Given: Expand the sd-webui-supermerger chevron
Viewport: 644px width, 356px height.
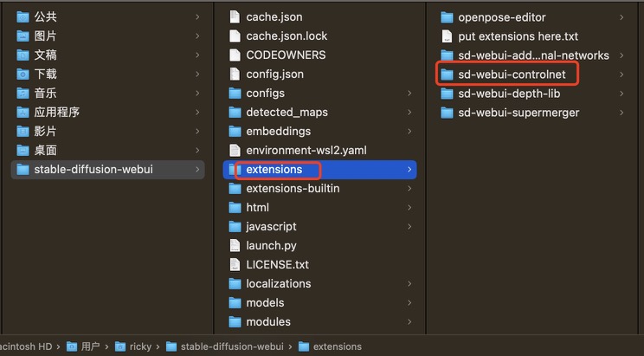Looking at the screenshot, I should point(621,113).
